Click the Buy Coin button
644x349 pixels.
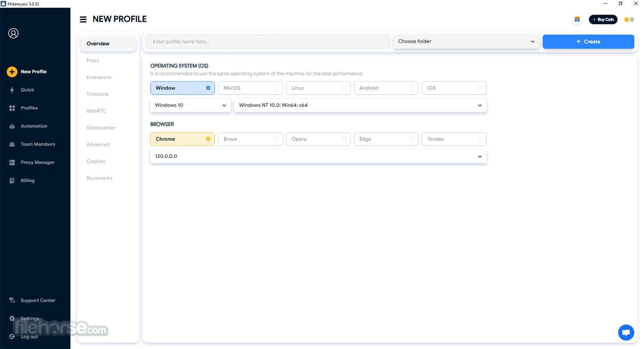(603, 19)
